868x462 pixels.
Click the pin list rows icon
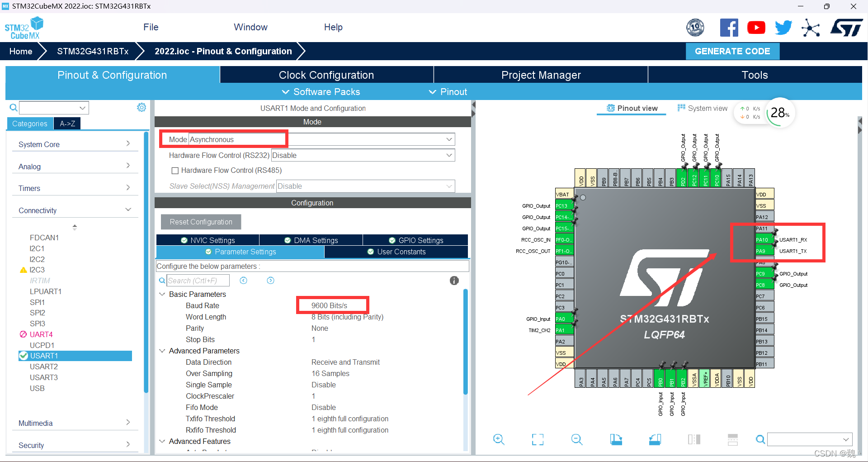coord(733,439)
